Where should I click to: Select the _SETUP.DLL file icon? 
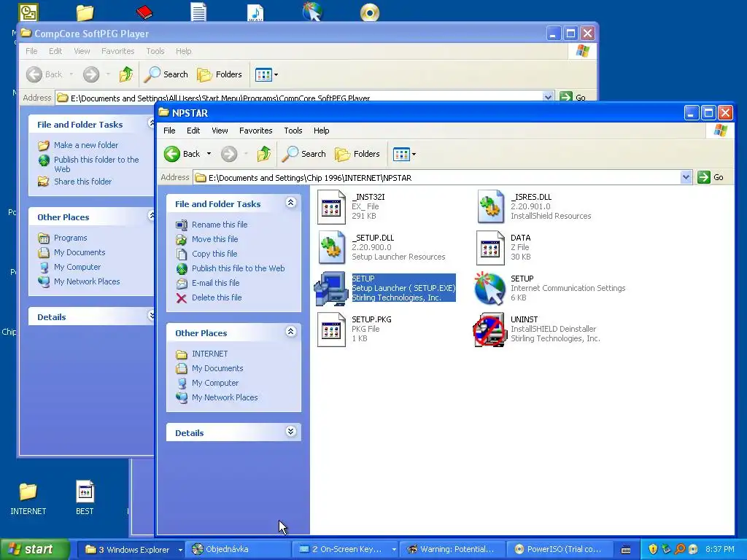(331, 247)
